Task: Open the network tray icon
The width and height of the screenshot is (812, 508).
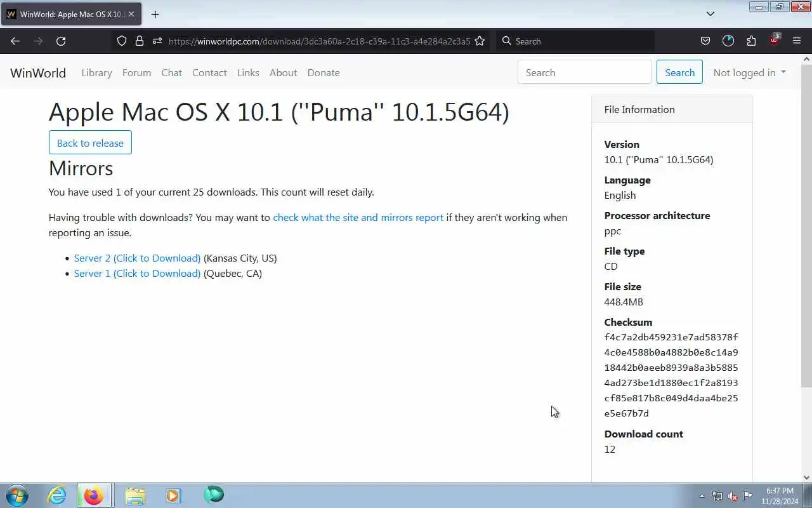Action: pos(717,496)
